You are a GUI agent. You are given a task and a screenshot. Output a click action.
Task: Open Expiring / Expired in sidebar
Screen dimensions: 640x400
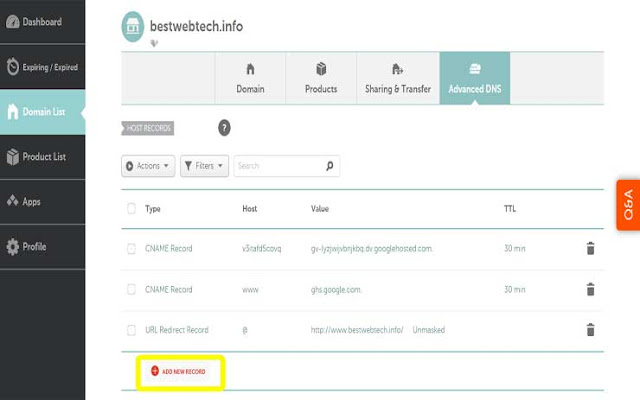point(42,67)
